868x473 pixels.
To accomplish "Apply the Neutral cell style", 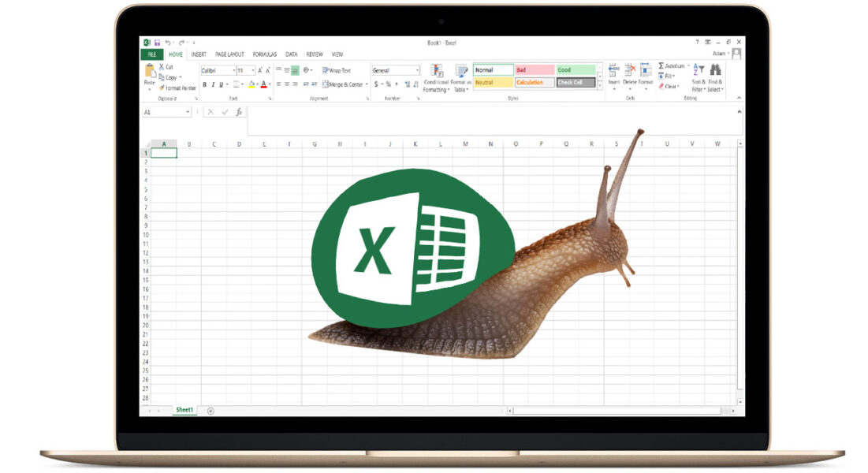I will [493, 83].
